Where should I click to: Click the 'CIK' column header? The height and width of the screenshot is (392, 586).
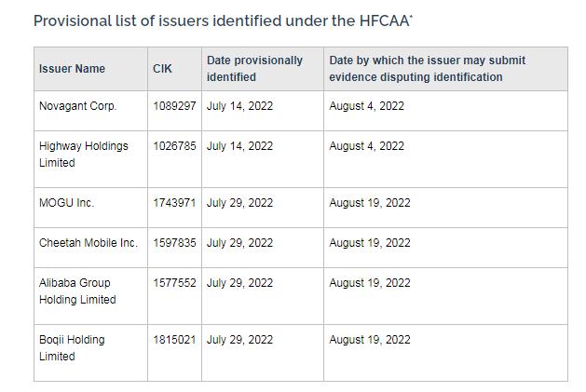point(162,69)
